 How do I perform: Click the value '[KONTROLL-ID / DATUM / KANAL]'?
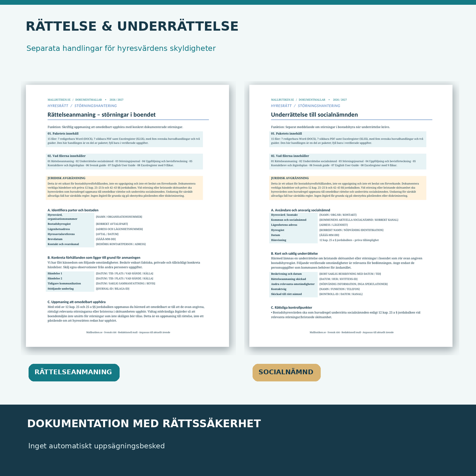(341, 294)
